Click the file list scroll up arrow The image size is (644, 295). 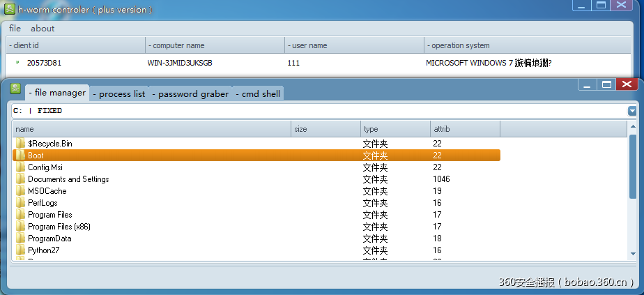click(x=633, y=128)
